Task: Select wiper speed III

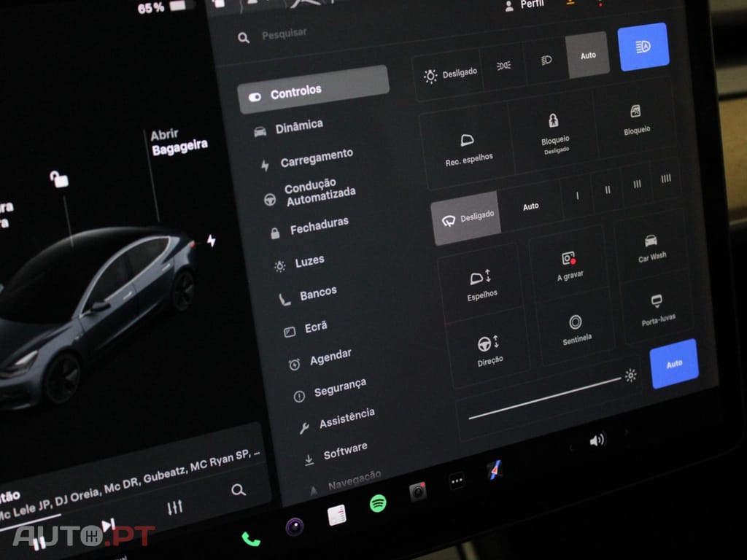Action: tap(637, 184)
